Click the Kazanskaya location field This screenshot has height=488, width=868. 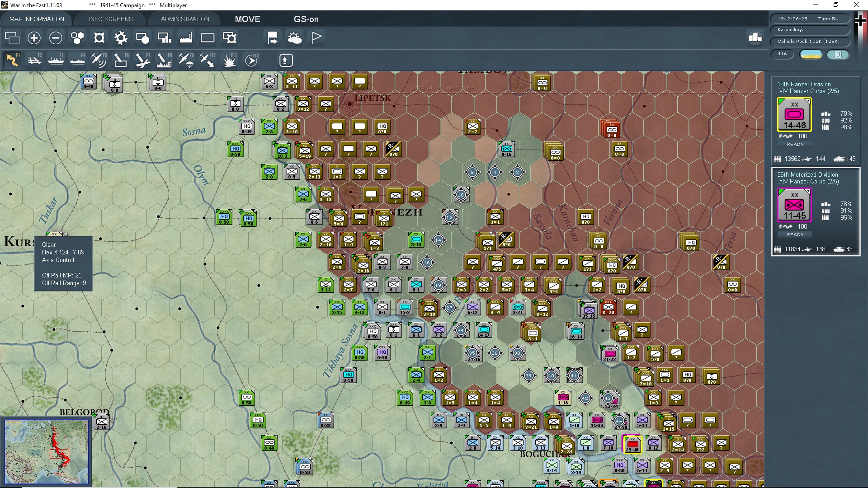click(x=809, y=30)
